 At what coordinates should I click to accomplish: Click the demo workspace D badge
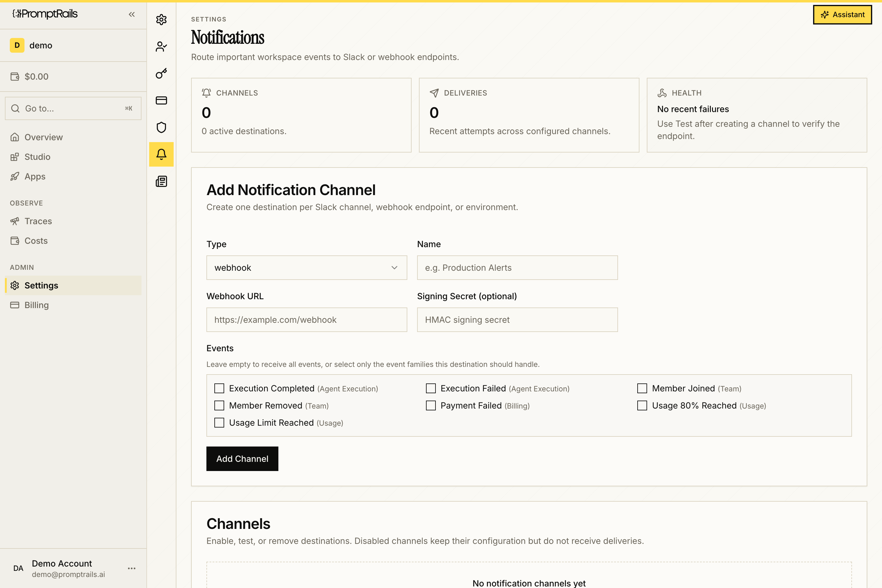[x=17, y=45]
